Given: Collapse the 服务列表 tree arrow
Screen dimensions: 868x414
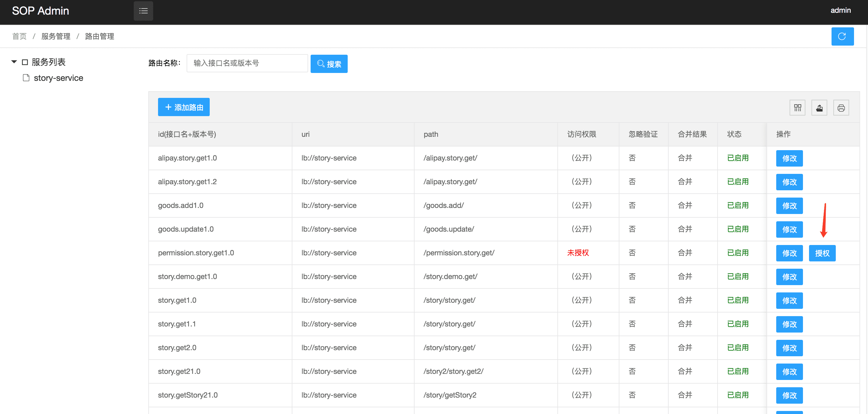Looking at the screenshot, I should [14, 62].
